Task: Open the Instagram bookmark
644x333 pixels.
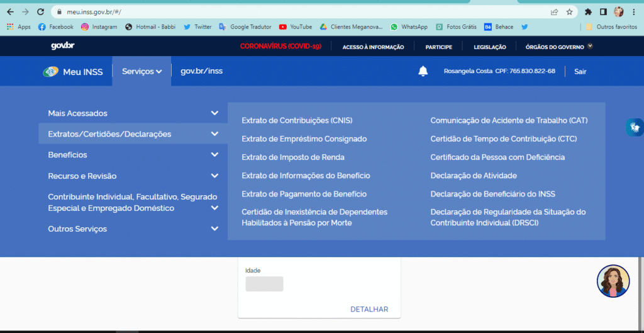Action: click(99, 26)
